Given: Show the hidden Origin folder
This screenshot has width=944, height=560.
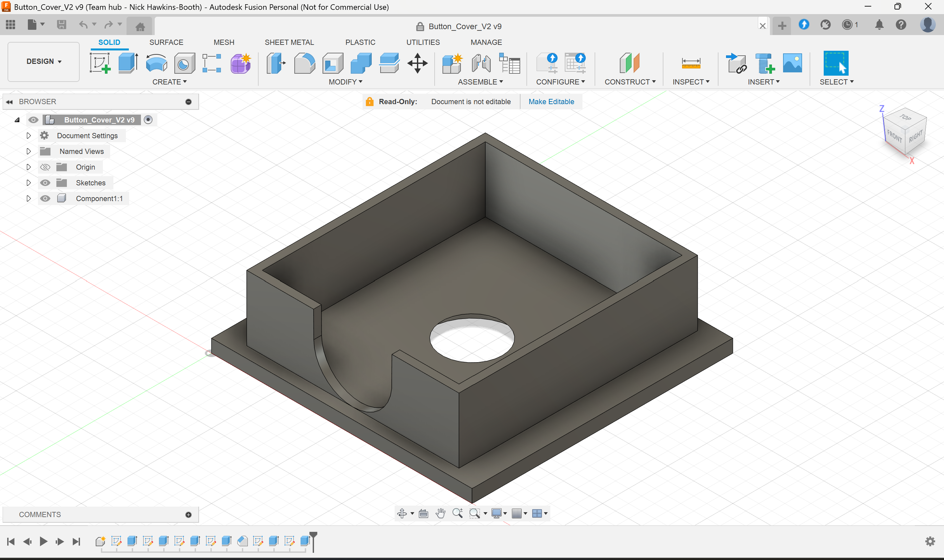Looking at the screenshot, I should click(45, 167).
